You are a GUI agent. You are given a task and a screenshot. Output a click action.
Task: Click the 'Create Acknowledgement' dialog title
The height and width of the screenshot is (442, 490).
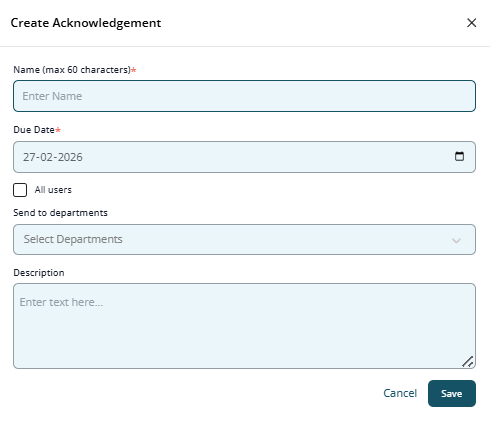click(x=86, y=23)
